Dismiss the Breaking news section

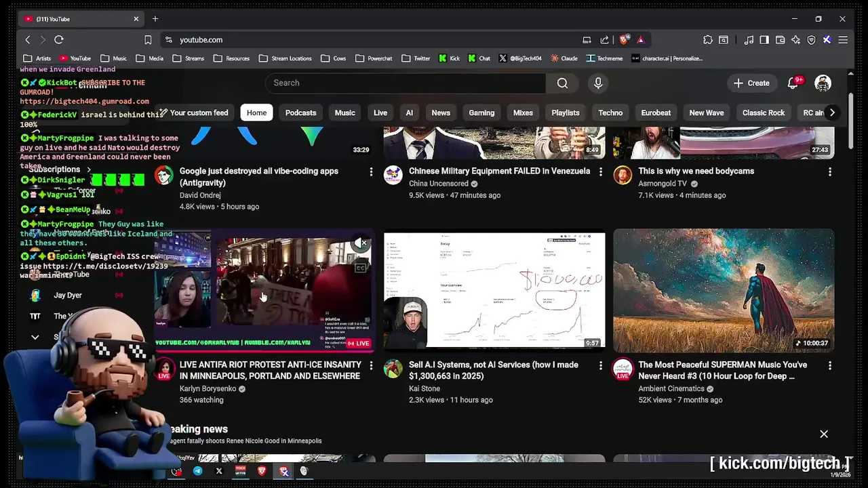pyautogui.click(x=824, y=434)
